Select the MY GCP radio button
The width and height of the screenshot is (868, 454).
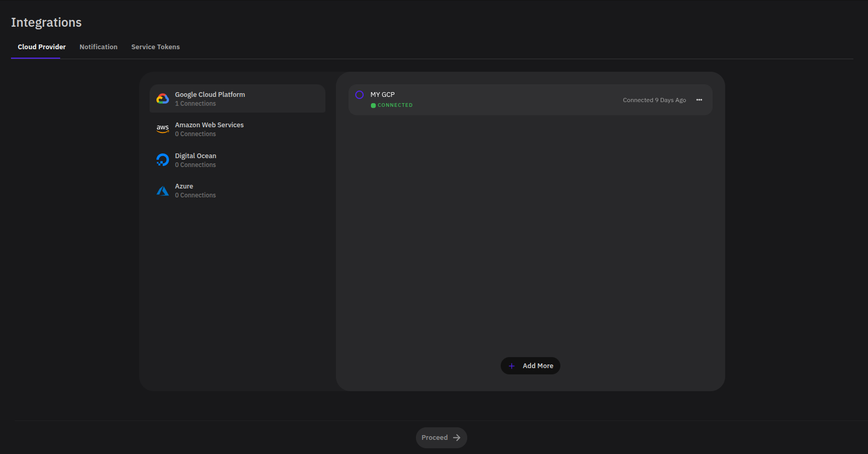pyautogui.click(x=359, y=95)
